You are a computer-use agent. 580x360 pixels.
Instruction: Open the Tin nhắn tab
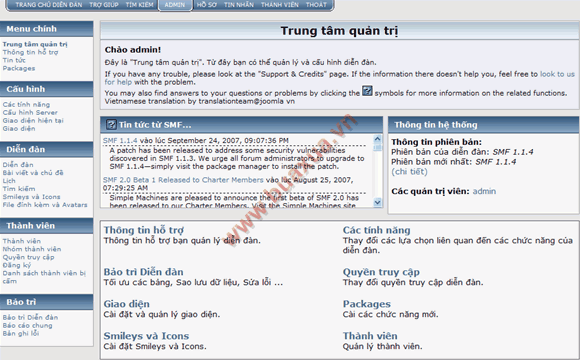coord(239,5)
